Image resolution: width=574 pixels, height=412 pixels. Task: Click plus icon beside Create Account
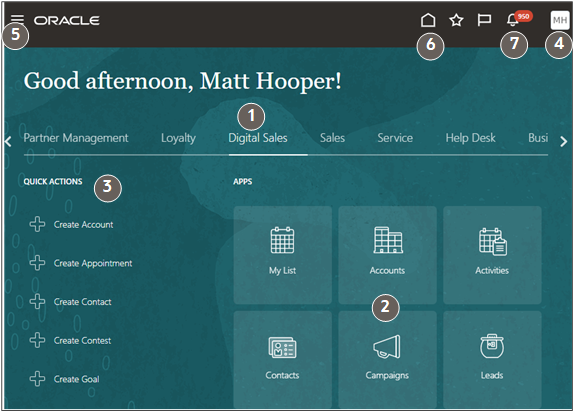click(x=37, y=224)
